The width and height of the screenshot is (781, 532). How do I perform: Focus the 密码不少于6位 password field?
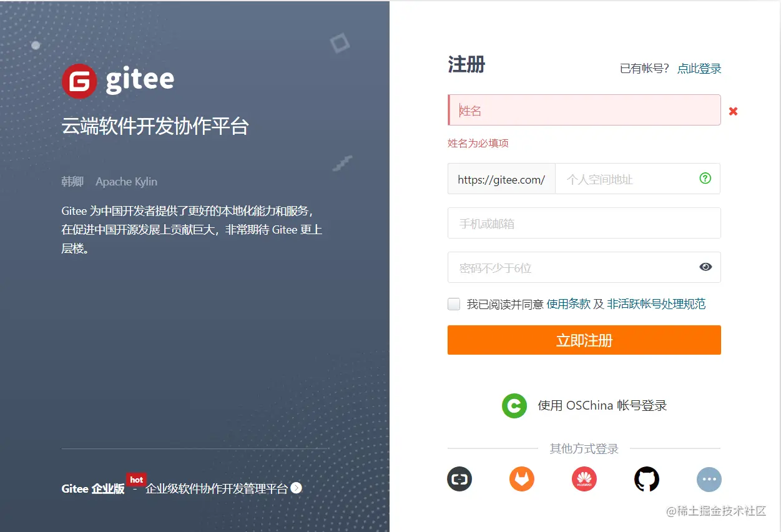coord(584,268)
